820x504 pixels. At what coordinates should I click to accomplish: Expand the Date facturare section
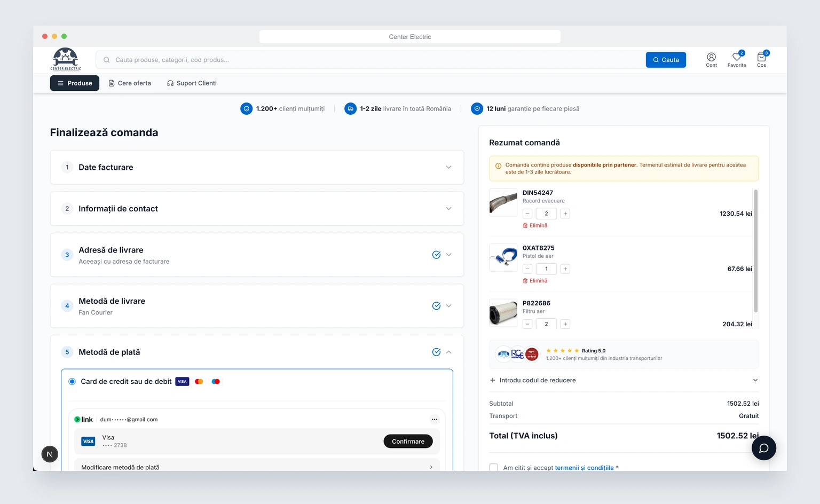tap(257, 167)
